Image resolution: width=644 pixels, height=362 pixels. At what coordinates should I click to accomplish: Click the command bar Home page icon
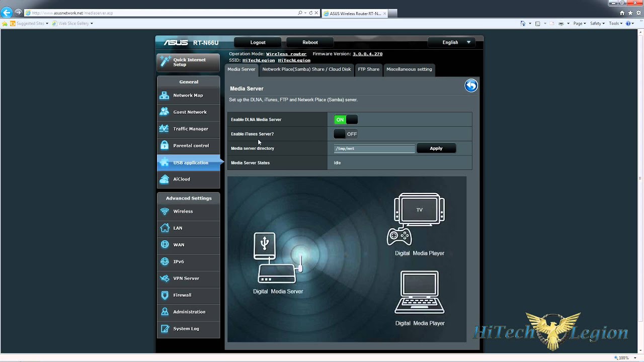tap(522, 23)
